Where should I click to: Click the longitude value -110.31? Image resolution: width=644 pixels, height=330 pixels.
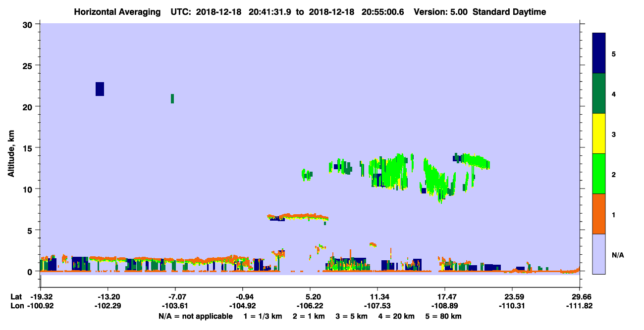point(512,306)
